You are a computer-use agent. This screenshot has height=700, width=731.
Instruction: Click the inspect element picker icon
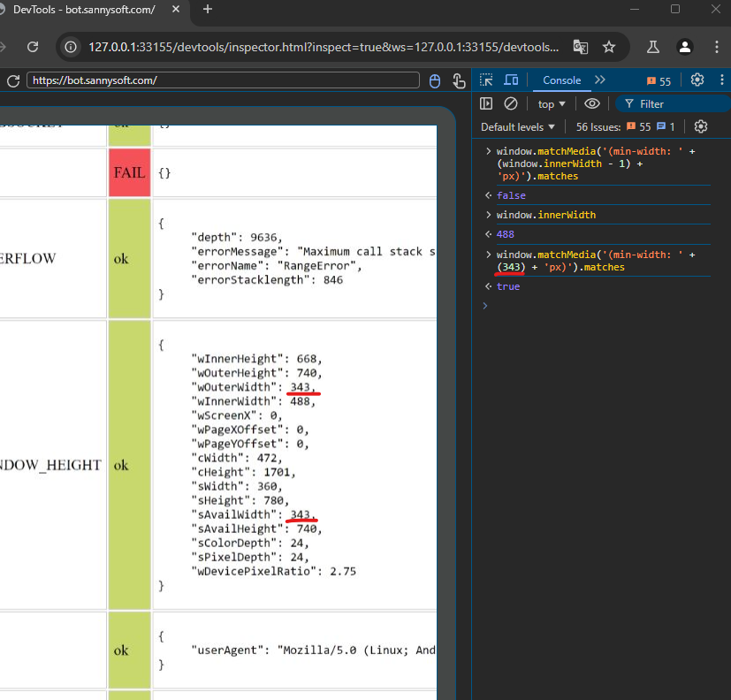pos(486,80)
